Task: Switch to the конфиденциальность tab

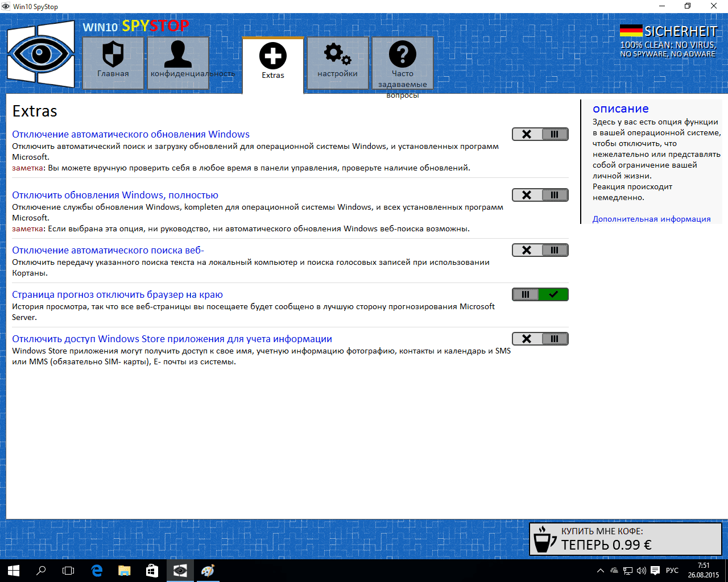Action: click(178, 63)
